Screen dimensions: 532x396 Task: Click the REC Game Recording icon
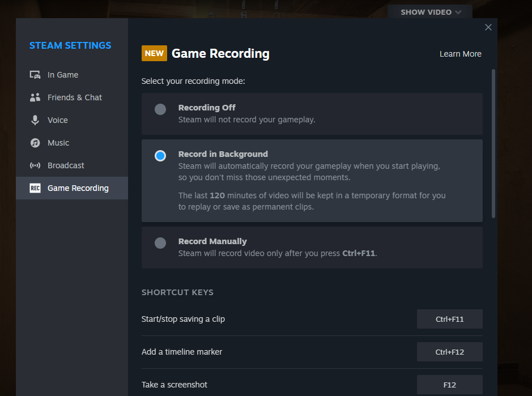tap(35, 188)
